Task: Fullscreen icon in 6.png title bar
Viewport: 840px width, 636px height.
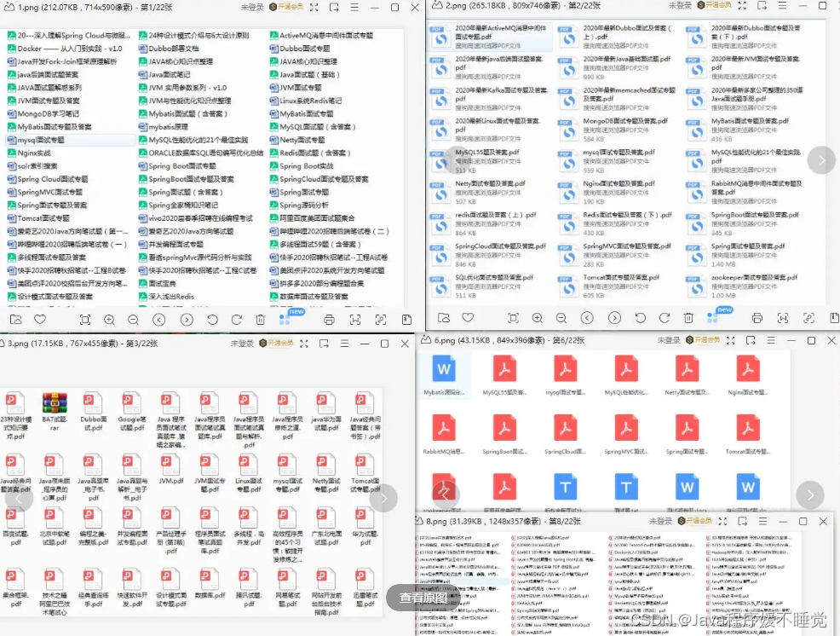Action: pos(731,340)
